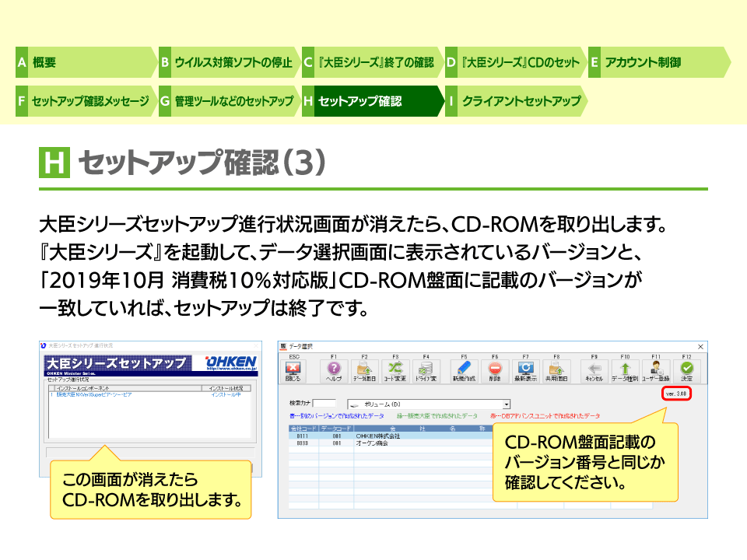Screen dimensions: 747x560
Task: Go to step F セットアップ確認メッセージ
Action: [85, 101]
